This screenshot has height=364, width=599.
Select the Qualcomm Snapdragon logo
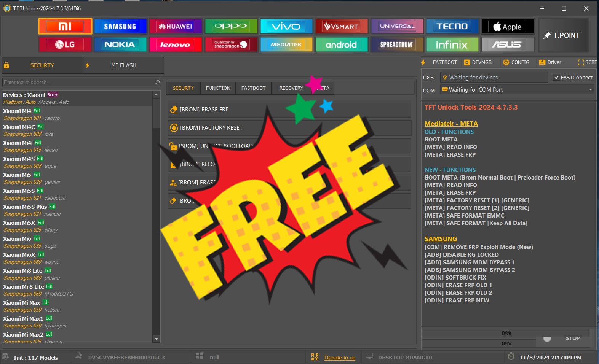231,45
